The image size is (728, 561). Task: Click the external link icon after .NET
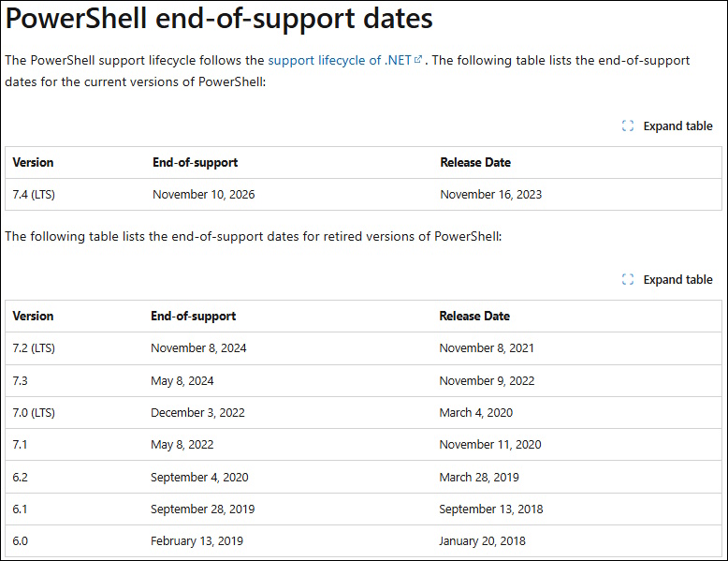tap(418, 60)
